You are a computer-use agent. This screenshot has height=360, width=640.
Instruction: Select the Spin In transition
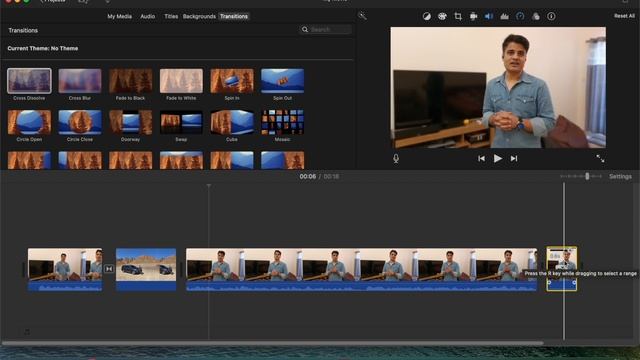(x=232, y=81)
